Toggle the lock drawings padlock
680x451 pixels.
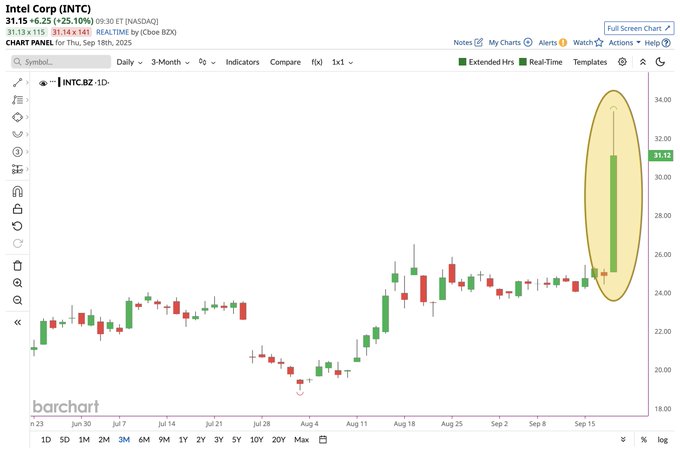pos(17,209)
